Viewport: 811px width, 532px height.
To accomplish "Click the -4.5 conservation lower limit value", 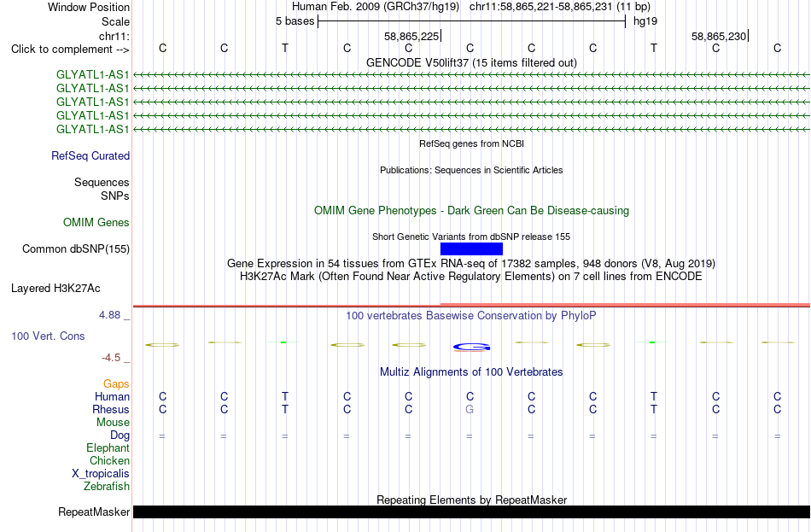I will tap(111, 358).
